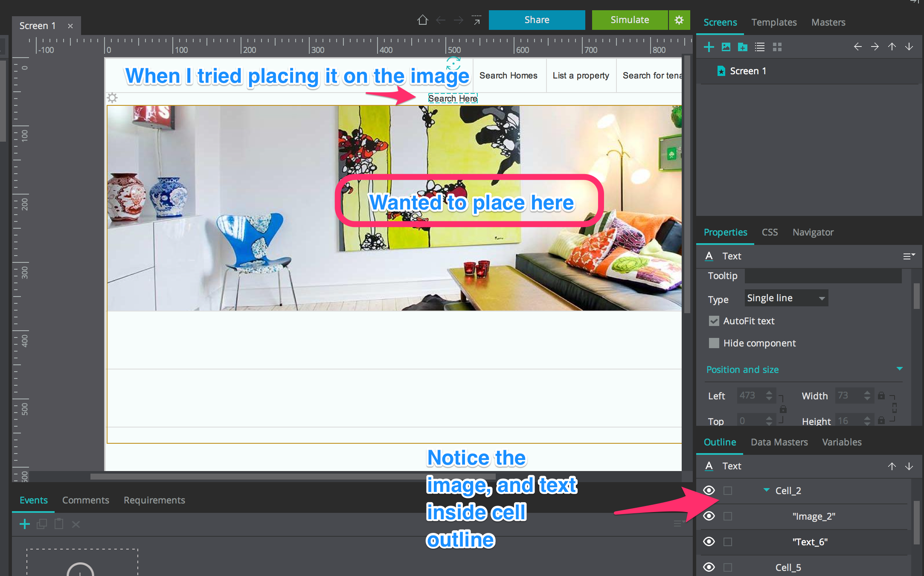Open the Navigator tab
924x576 pixels.
813,232
